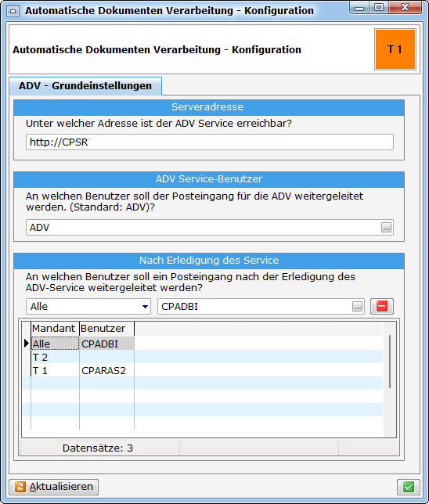This screenshot has height=504, width=429.
Task: Open user lookup next to CPADBI field
Action: 357,307
